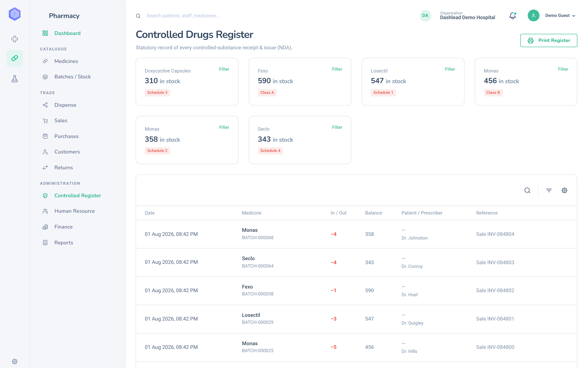Open the table filter lines icon
The image size is (588, 368).
(549, 190)
